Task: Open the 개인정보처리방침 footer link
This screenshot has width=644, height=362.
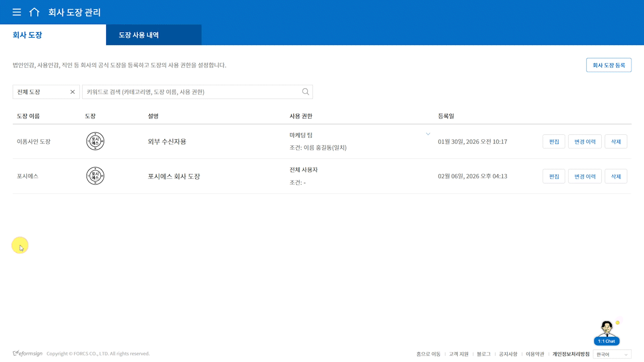Action: pyautogui.click(x=571, y=354)
